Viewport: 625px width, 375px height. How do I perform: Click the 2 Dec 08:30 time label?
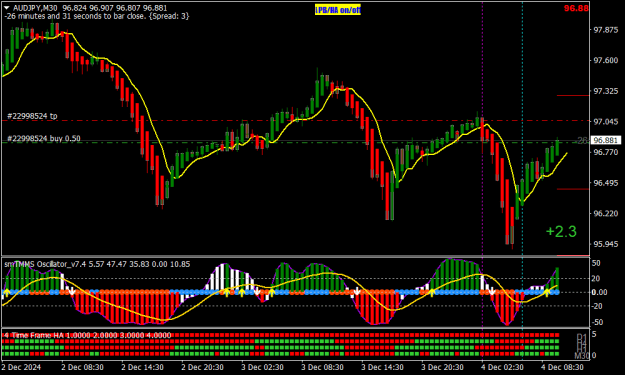83,367
